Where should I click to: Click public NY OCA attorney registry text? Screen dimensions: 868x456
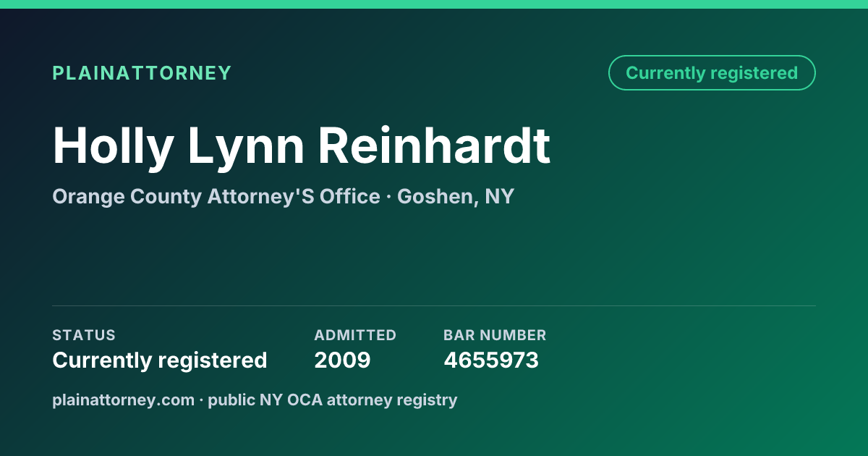pyautogui.click(x=333, y=400)
